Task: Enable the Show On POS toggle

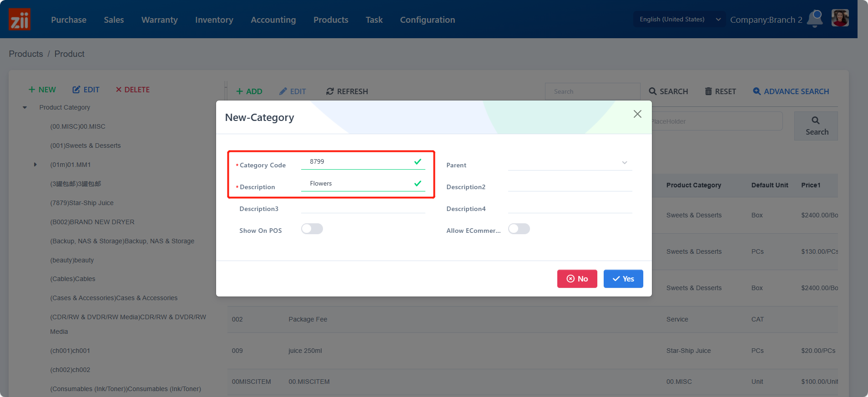Action: 312,229
